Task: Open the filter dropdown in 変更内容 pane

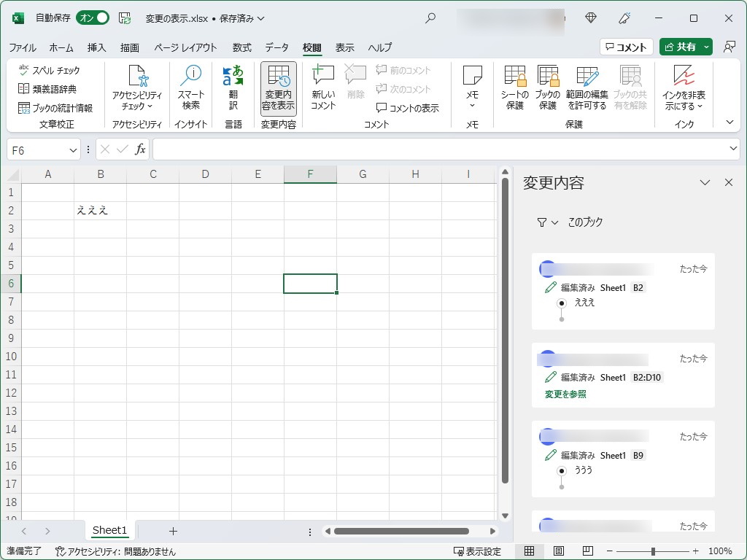Action: click(547, 223)
